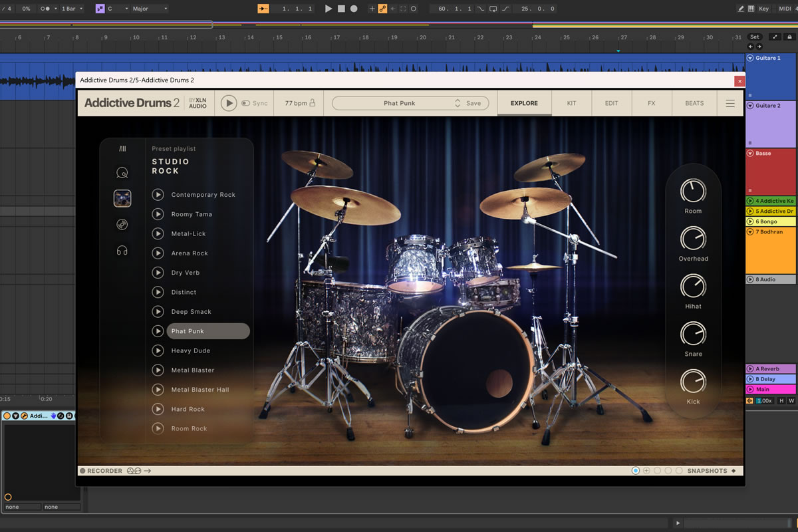Fold the Guitare 1 track

pyautogui.click(x=750, y=58)
